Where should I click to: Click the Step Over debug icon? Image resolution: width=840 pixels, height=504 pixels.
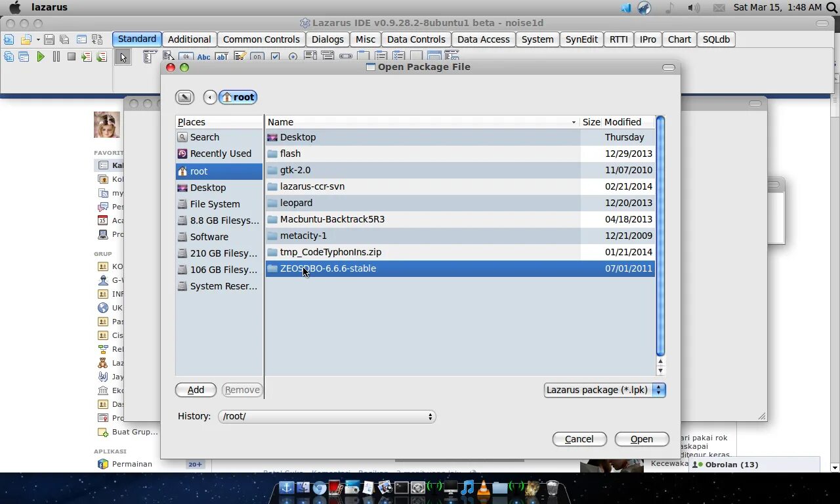click(x=102, y=57)
